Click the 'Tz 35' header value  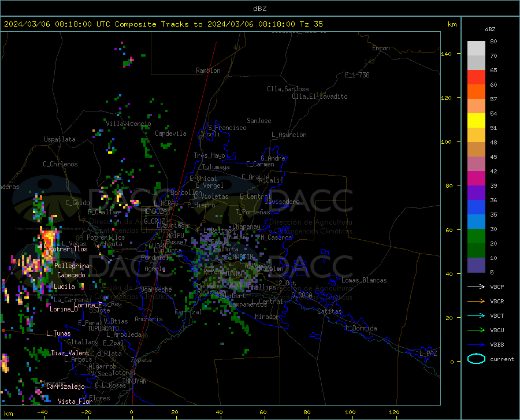coord(311,24)
